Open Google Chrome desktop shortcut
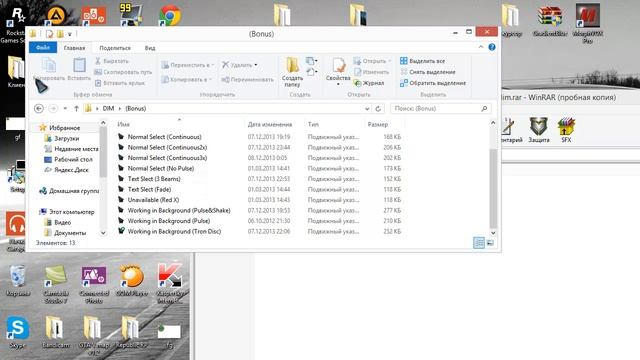640x360 pixels. pos(170,16)
